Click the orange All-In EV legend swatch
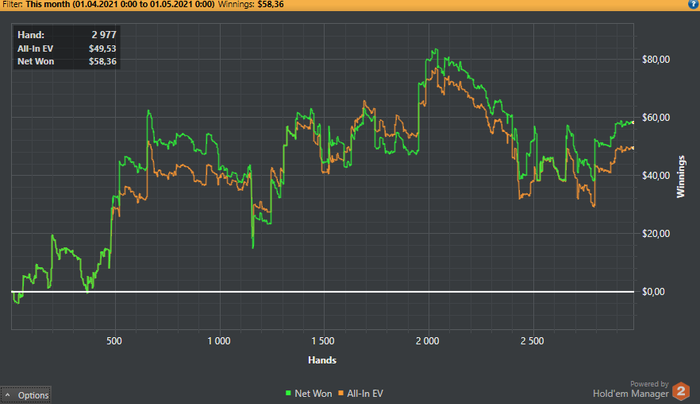 coord(341,393)
